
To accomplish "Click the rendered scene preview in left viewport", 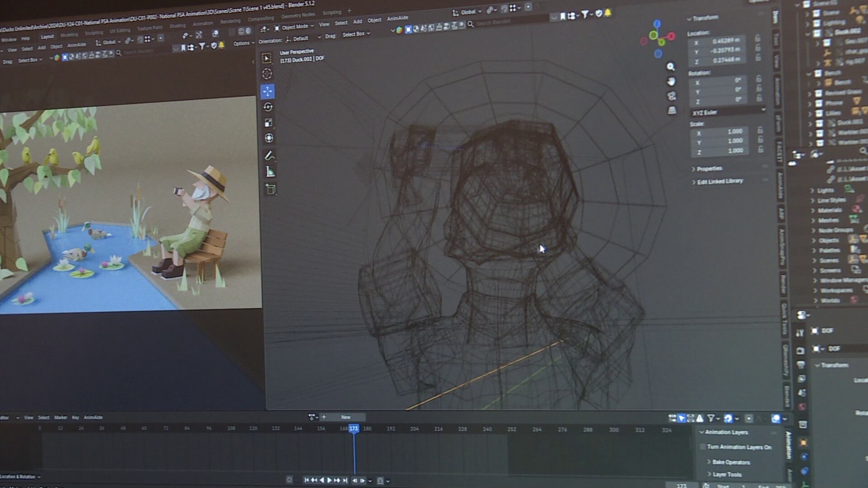I will pos(130,206).
